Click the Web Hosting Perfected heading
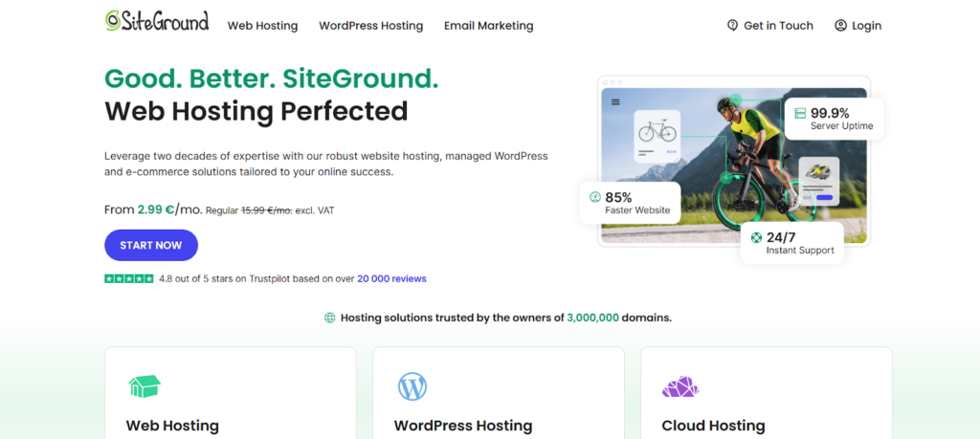 (256, 111)
